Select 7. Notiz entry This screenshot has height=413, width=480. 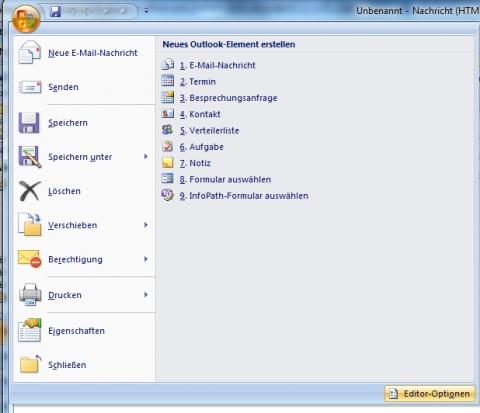point(195,163)
